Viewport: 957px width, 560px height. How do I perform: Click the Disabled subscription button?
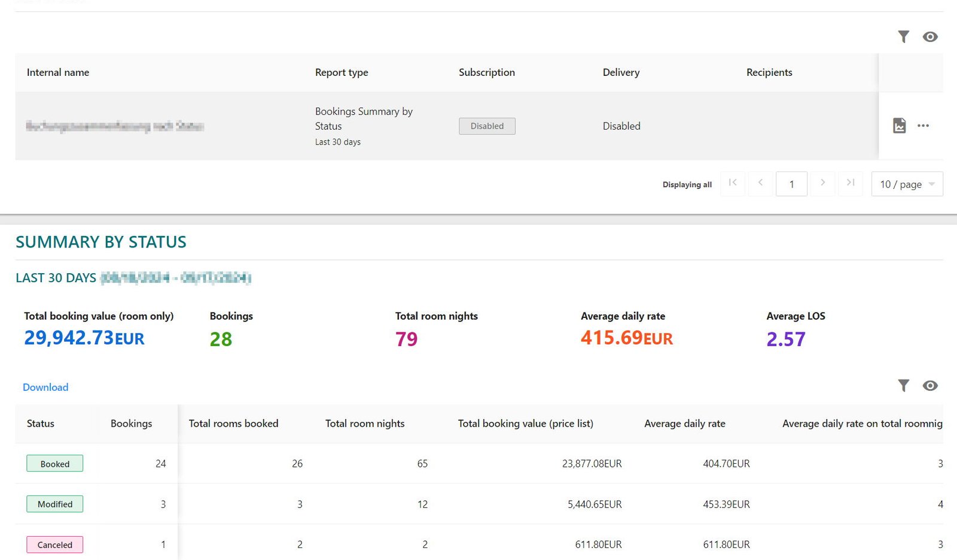[487, 126]
